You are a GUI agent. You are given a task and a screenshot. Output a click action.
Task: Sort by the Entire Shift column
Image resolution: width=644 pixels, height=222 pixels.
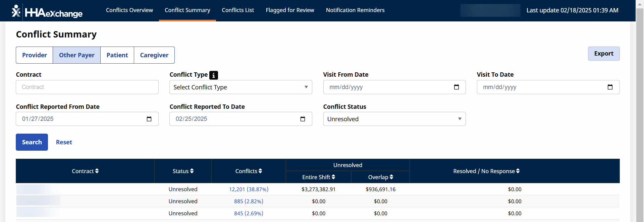click(333, 177)
